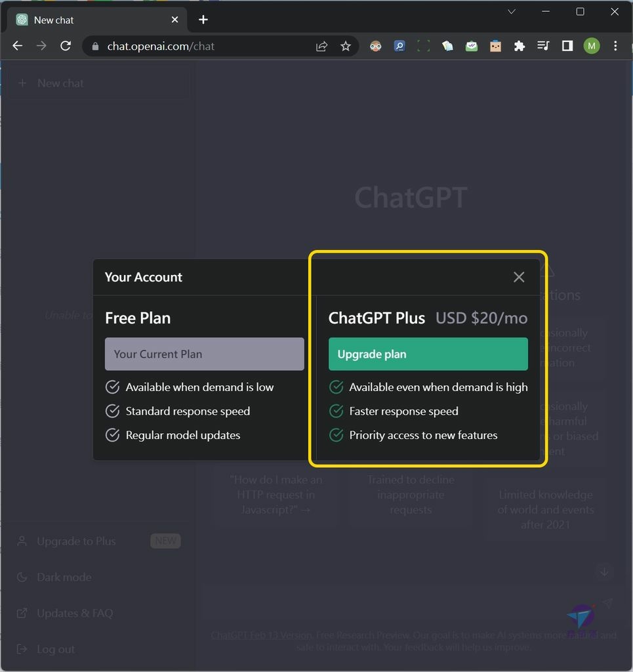Open the paper-stack extension icon
Viewport: 633px width, 672px height.
click(x=447, y=47)
